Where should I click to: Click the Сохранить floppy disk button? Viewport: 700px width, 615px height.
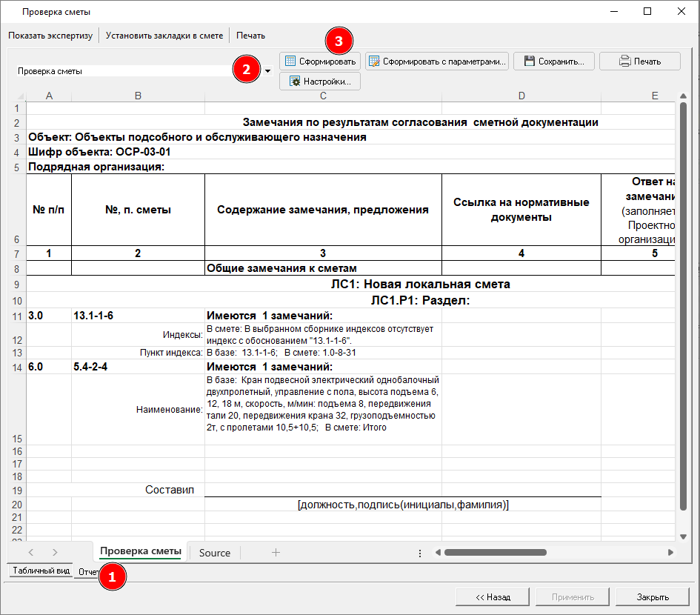554,61
